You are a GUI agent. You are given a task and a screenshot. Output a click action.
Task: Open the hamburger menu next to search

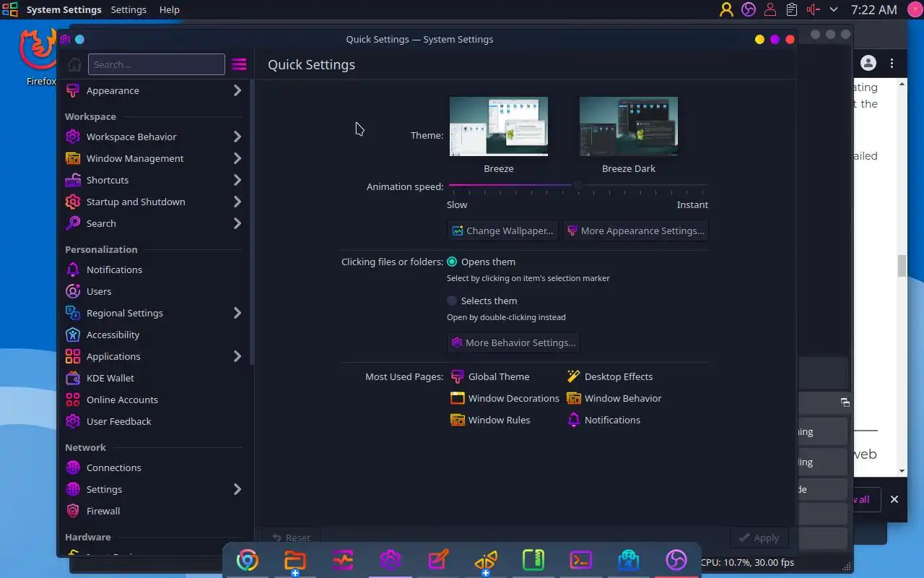point(239,64)
